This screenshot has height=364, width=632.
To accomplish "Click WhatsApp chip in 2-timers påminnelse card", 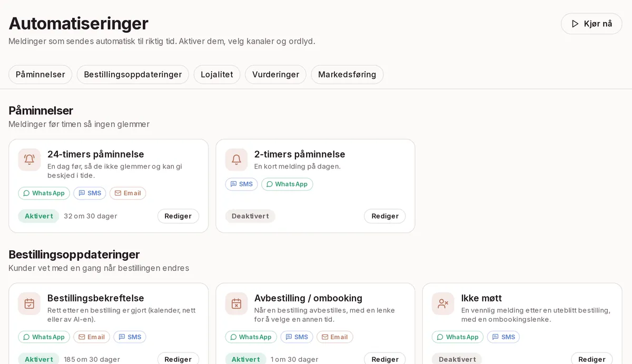I will tap(287, 184).
